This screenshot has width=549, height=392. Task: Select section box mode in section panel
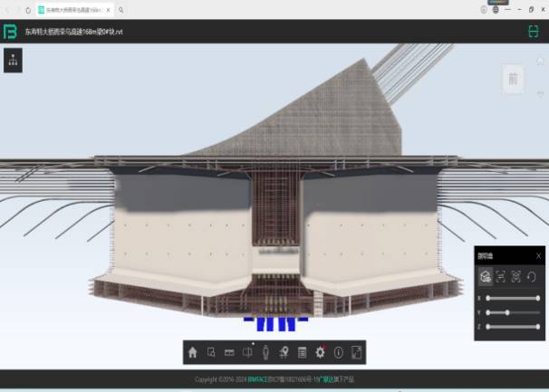485,277
